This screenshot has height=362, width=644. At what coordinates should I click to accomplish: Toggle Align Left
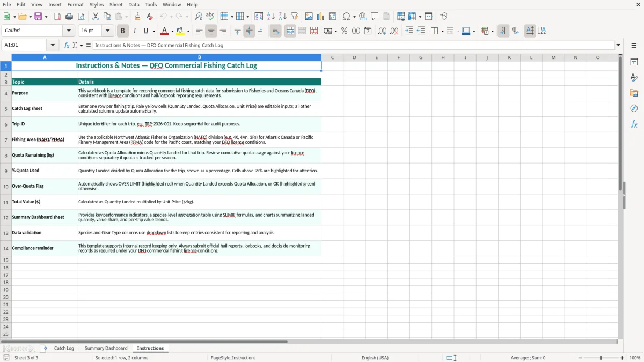tap(199, 31)
